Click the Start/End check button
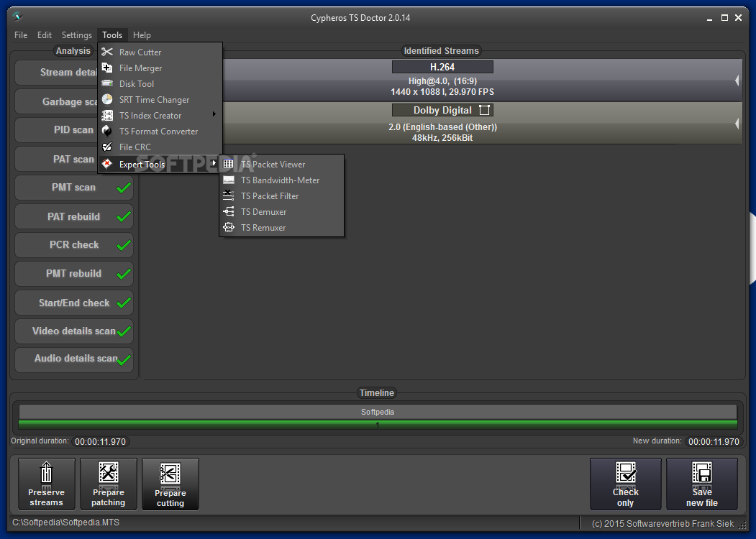The width and height of the screenshot is (756, 539). point(74,303)
